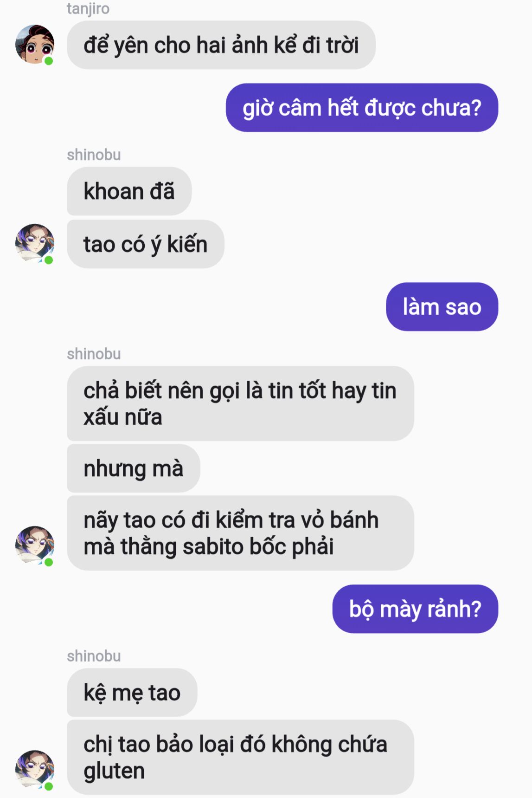
Task: Select the message mentioning "sabito bốc phải"
Action: point(240,533)
